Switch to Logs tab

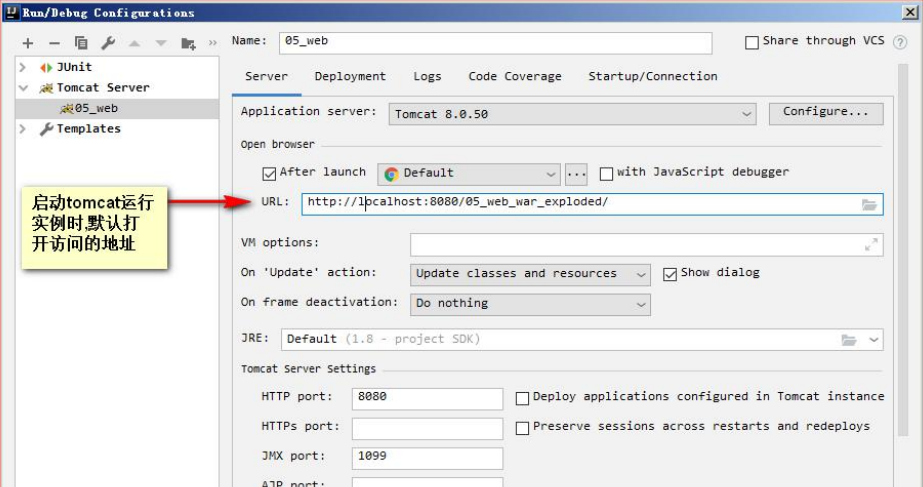pyautogui.click(x=427, y=77)
